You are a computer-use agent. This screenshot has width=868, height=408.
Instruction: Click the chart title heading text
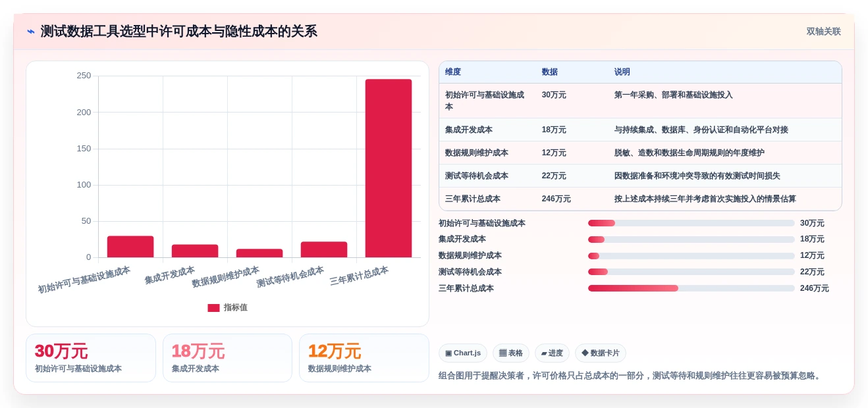(179, 31)
